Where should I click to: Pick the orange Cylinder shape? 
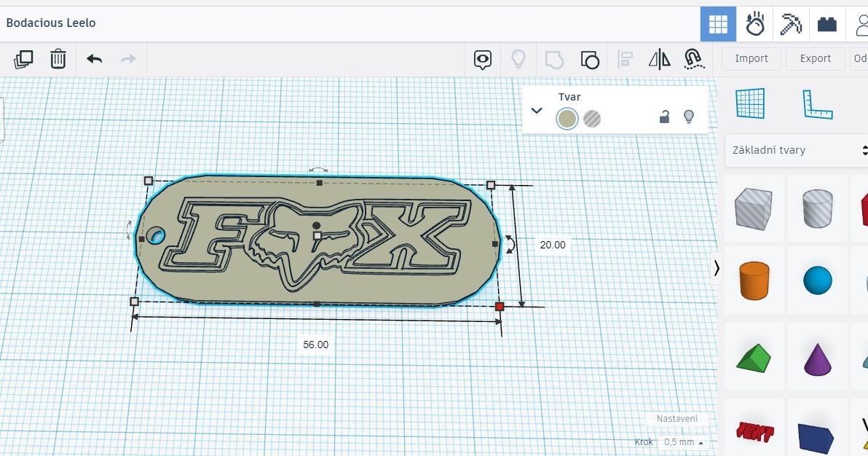click(x=754, y=281)
